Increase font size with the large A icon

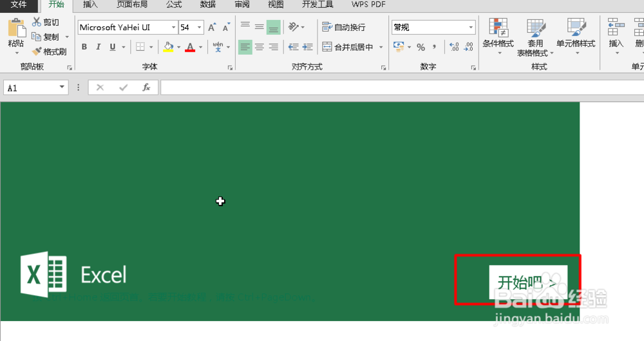[212, 28]
